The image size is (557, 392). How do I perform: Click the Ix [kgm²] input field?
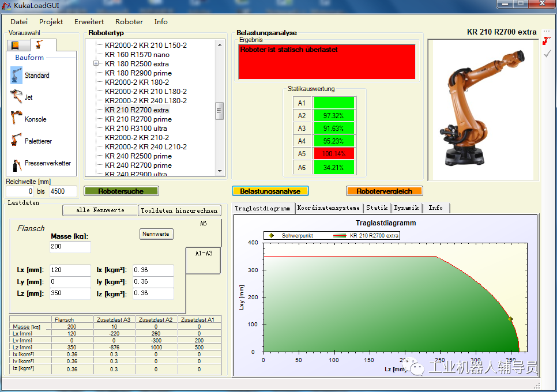(153, 270)
